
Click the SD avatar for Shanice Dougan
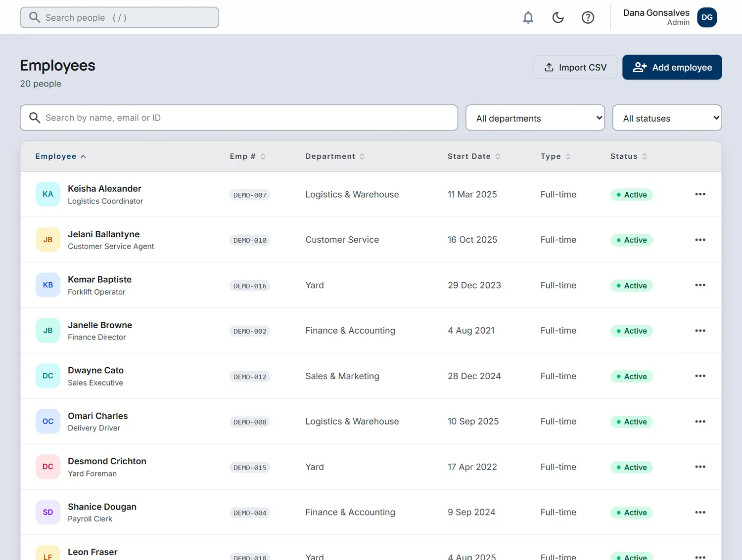(x=48, y=513)
